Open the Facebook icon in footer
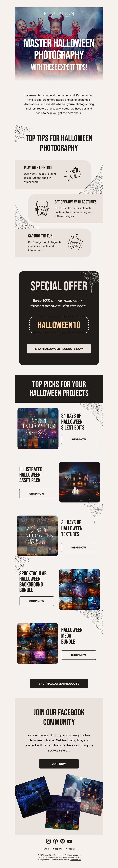Image resolution: width=118 pixels, height=868 pixels. point(55,841)
